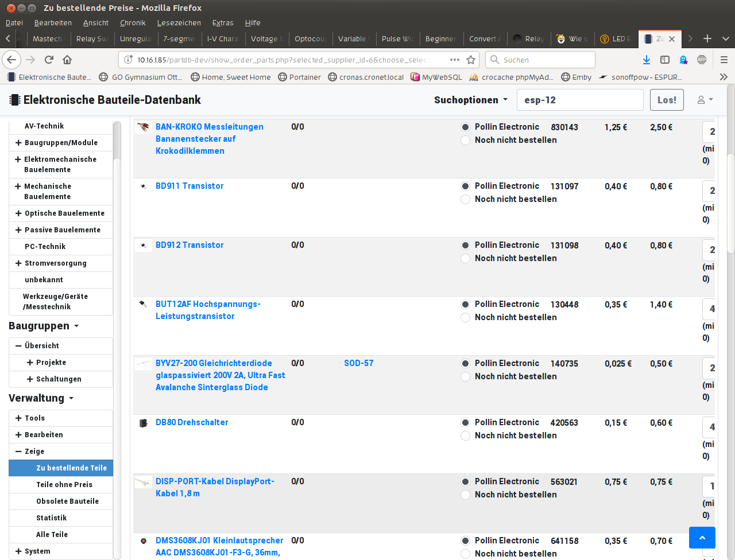Bookmark this page with the star icon

471,60
